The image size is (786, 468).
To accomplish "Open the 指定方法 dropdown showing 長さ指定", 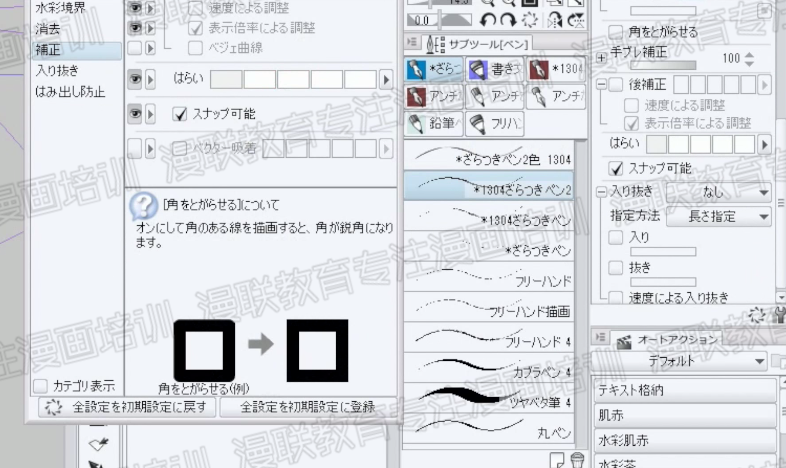I will [718, 216].
